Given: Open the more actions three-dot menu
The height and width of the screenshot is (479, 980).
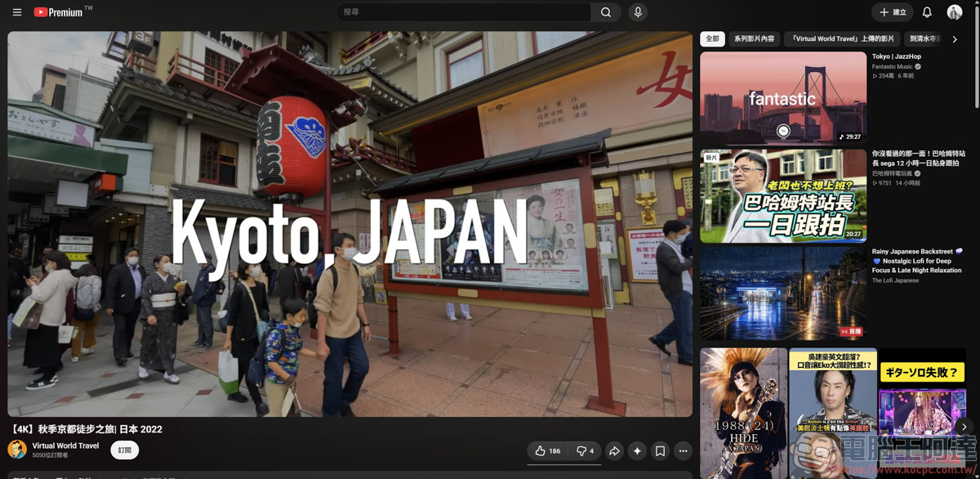Looking at the screenshot, I should pyautogui.click(x=683, y=451).
